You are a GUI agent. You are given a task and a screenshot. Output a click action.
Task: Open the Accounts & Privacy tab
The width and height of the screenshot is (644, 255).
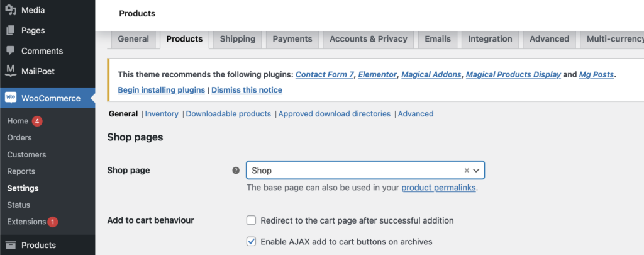coord(368,39)
